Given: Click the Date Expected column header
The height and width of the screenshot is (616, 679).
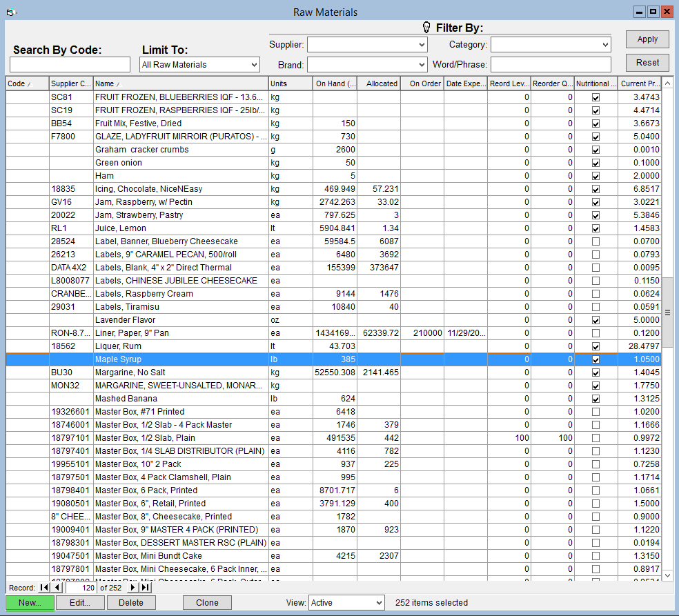Looking at the screenshot, I should pos(466,83).
